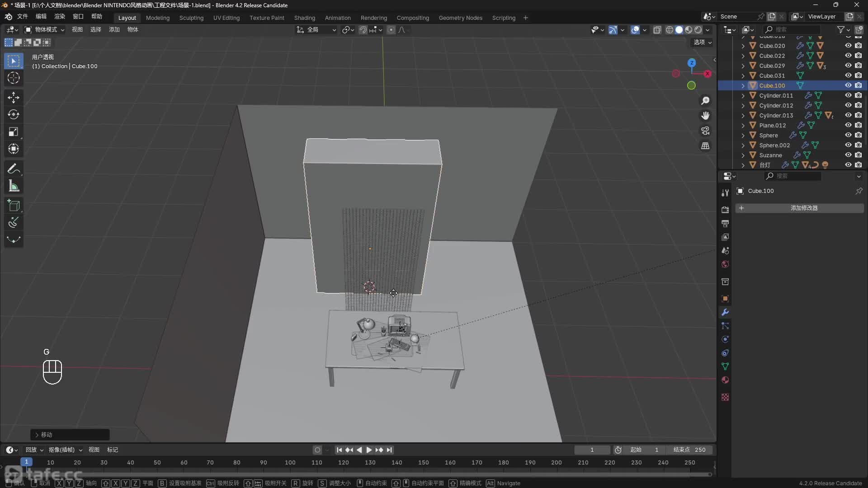
Task: Open the viewport shading options dropdown
Action: point(708,30)
